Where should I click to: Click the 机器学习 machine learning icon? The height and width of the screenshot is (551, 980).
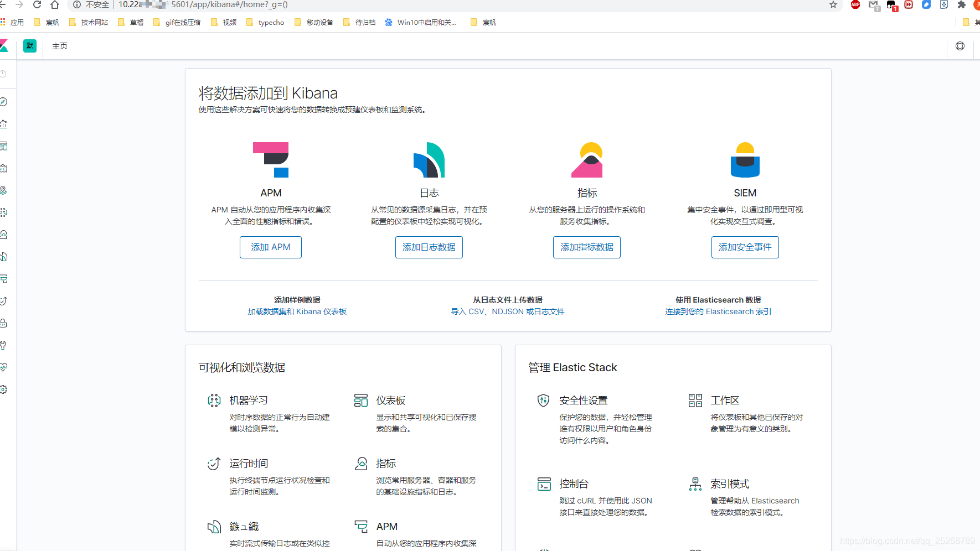coord(214,401)
